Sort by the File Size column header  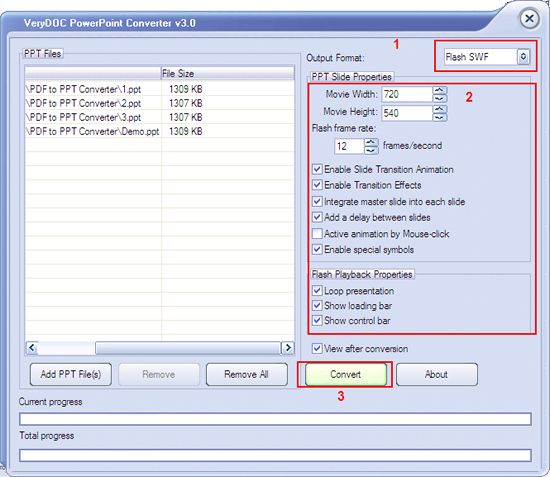[x=227, y=73]
